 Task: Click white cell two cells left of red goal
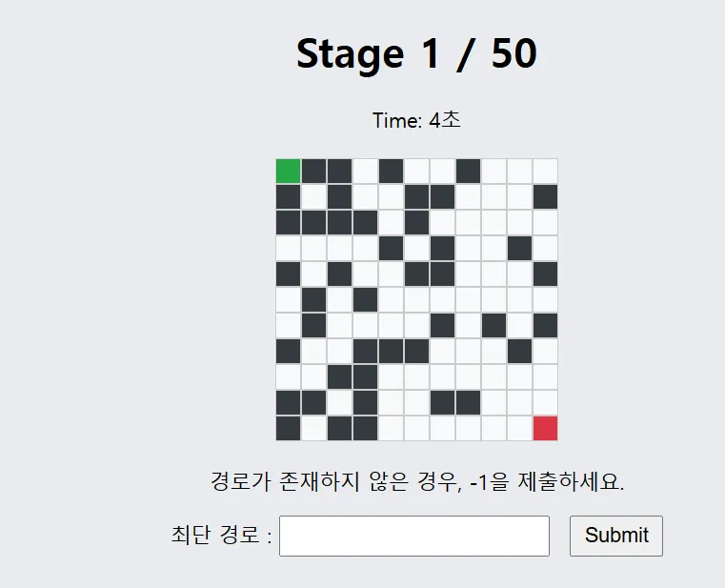click(x=493, y=428)
